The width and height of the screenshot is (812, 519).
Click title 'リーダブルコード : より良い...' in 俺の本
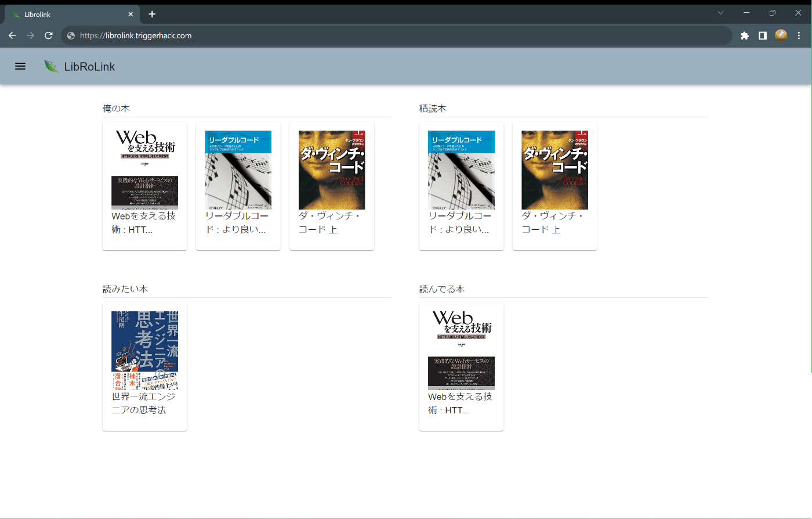237,222
